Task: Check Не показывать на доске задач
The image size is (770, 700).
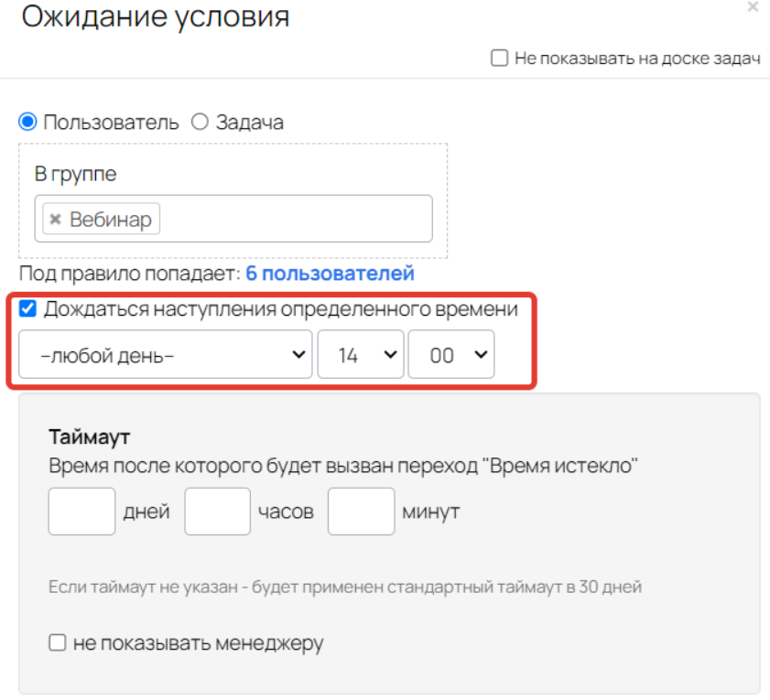Action: pos(499,58)
